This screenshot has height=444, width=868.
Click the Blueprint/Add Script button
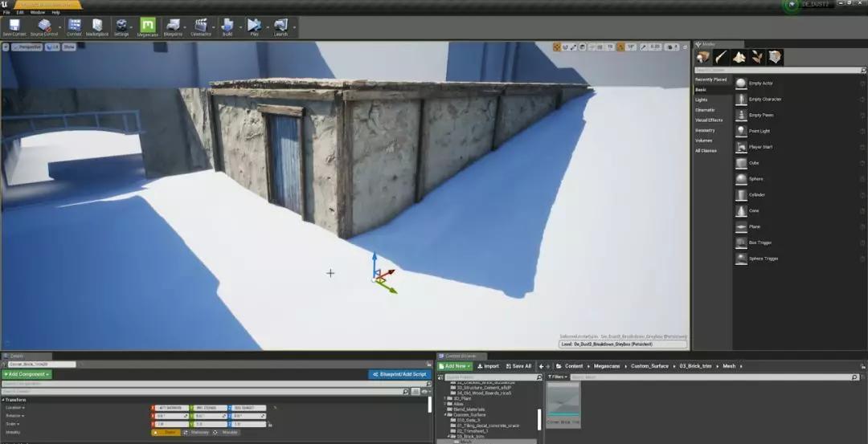pos(399,374)
